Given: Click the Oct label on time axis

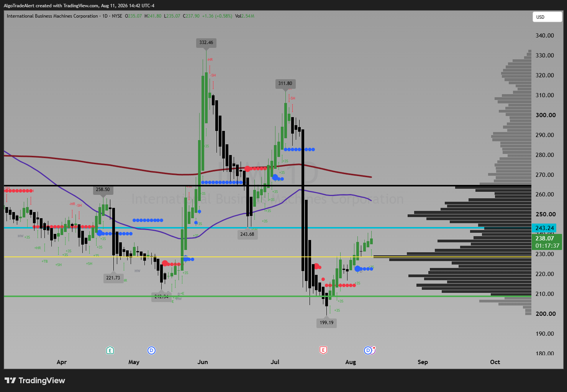Looking at the screenshot, I should pyautogui.click(x=495, y=362).
